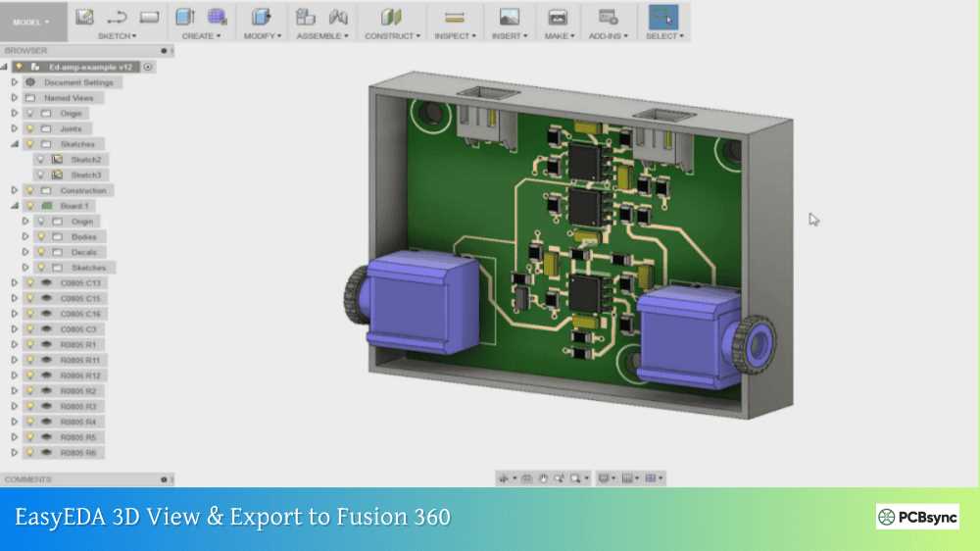The width and height of the screenshot is (980, 551).
Task: Click the Grid and Snaps icon
Action: [x=627, y=478]
